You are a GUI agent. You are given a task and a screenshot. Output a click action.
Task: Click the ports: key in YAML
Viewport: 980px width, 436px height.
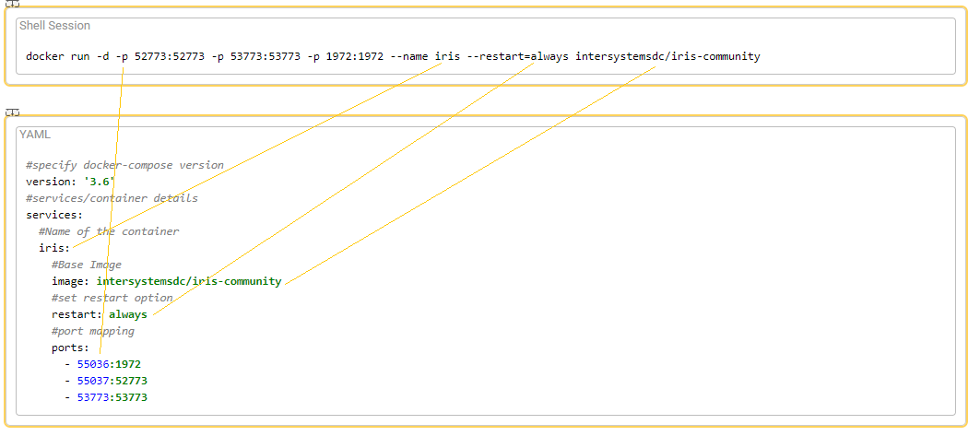click(70, 348)
